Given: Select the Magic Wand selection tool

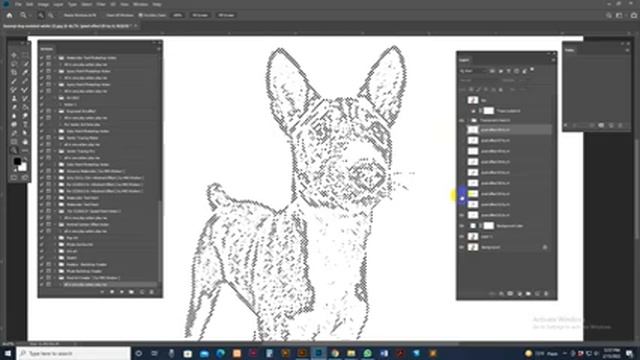Looking at the screenshot, I should [x=25, y=64].
